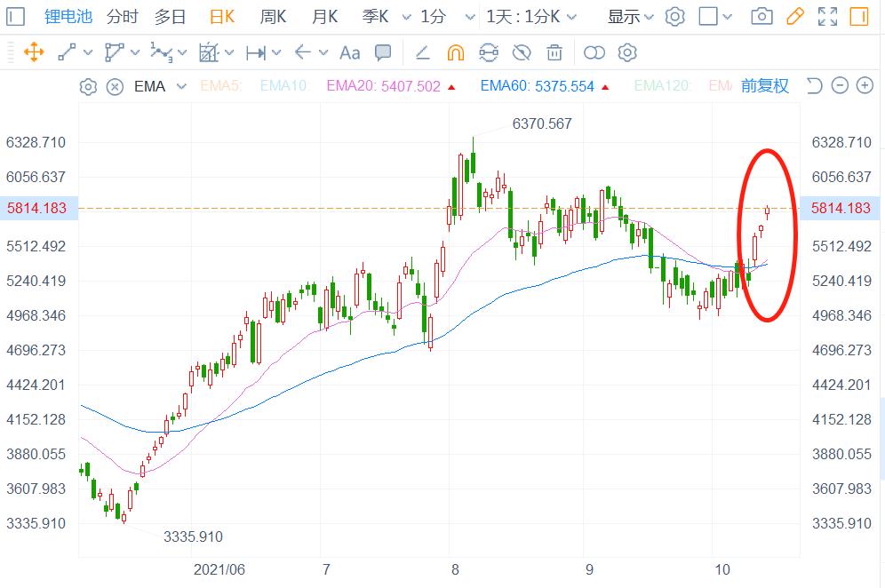Click the camera screenshot icon

[761, 17]
